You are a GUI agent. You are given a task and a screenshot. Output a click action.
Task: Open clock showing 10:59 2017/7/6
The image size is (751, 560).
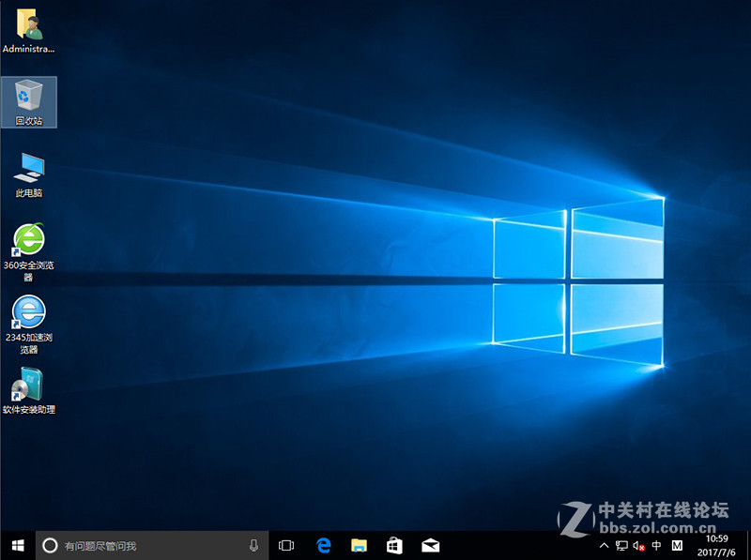[716, 545]
